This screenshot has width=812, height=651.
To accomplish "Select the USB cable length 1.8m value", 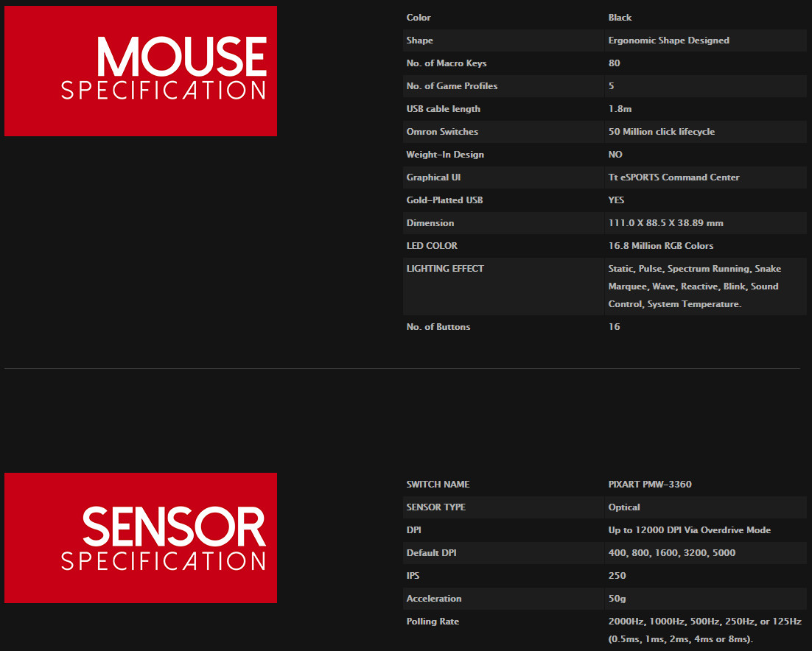I will 620,109.
